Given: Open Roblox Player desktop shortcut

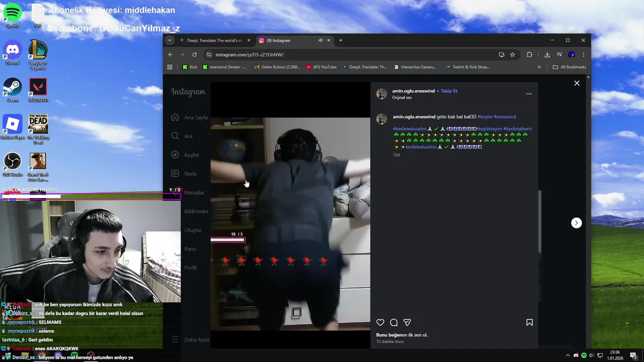Looking at the screenshot, I should pyautogui.click(x=12, y=128).
